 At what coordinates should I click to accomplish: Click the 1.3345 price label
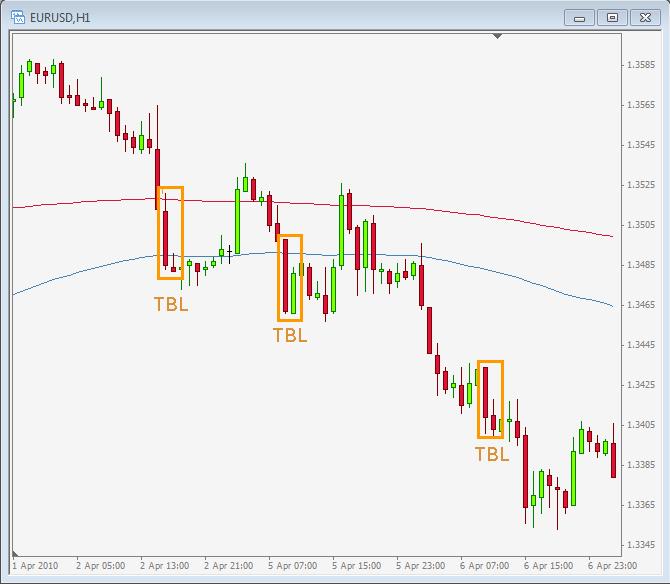click(641, 545)
